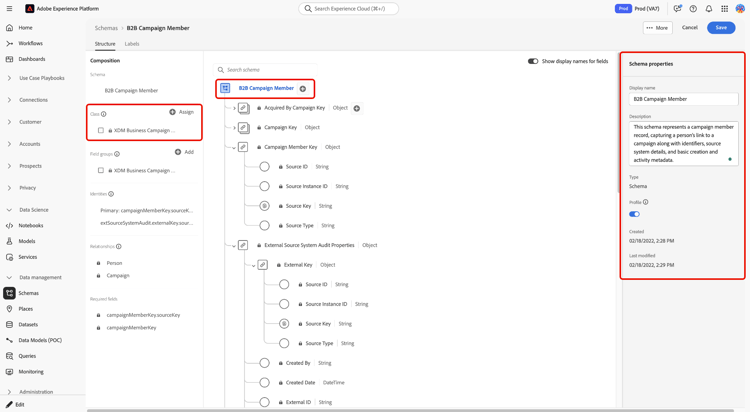Collapse External Source System Audit Properties
This screenshot has height=412, width=750.
click(x=234, y=246)
